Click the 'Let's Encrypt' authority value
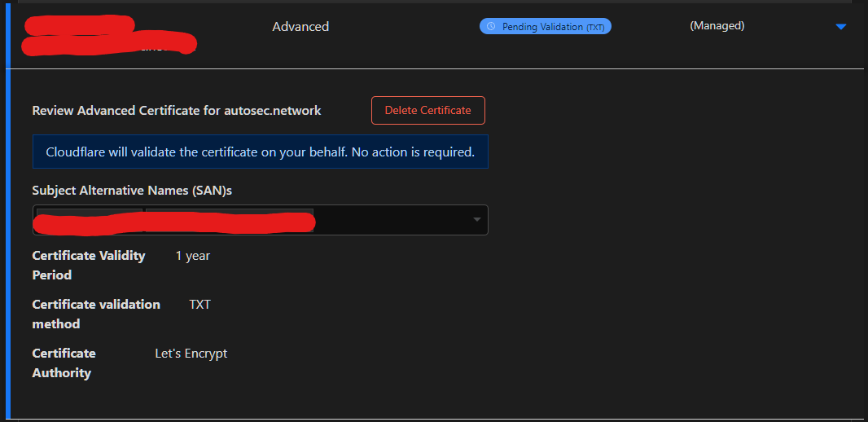Viewport: 868px width, 422px height. pos(191,354)
